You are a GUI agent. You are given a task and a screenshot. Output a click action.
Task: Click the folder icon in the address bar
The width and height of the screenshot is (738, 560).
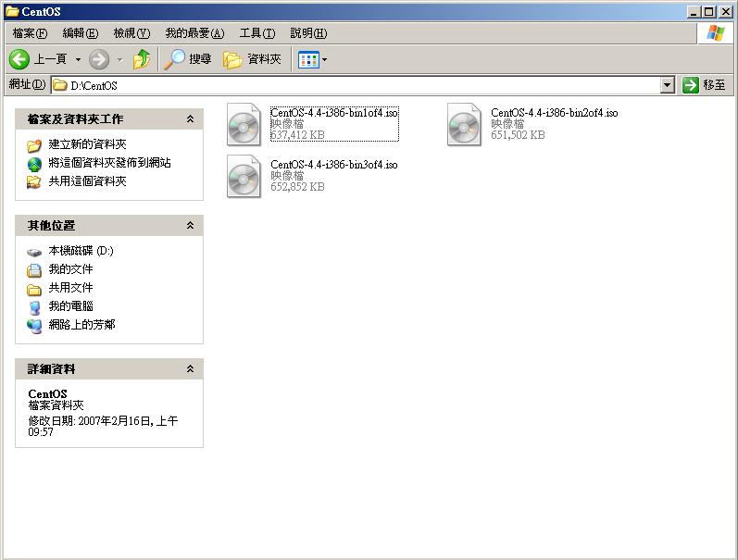[59, 85]
